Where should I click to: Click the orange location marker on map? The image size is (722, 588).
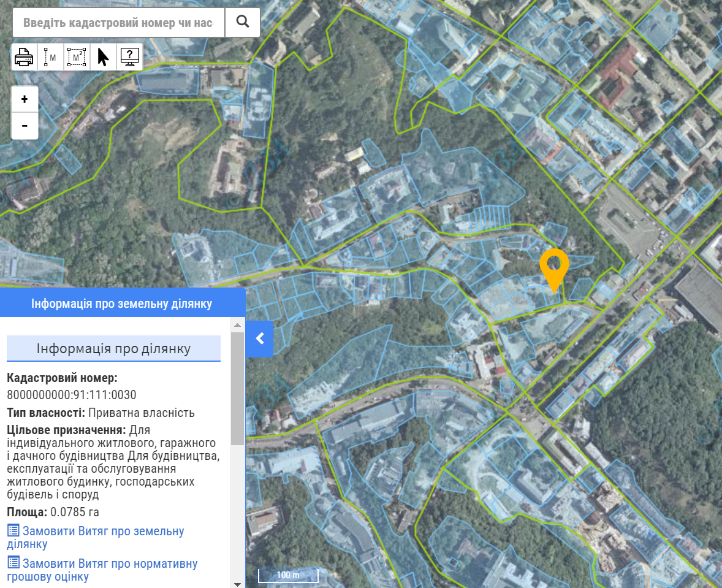tap(554, 267)
